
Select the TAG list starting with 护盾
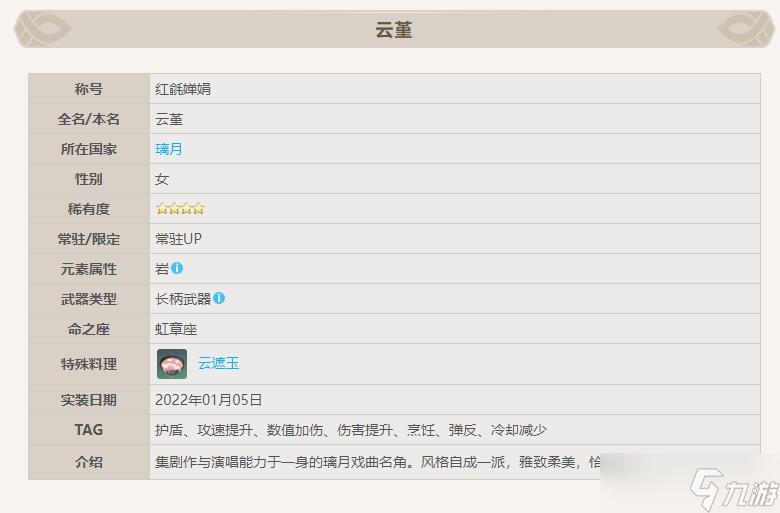click(x=351, y=430)
